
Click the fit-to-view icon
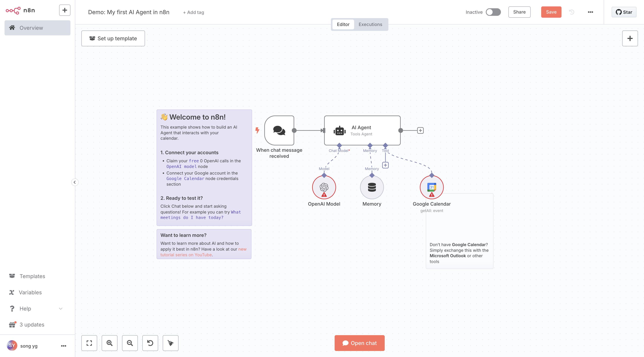coord(89,343)
